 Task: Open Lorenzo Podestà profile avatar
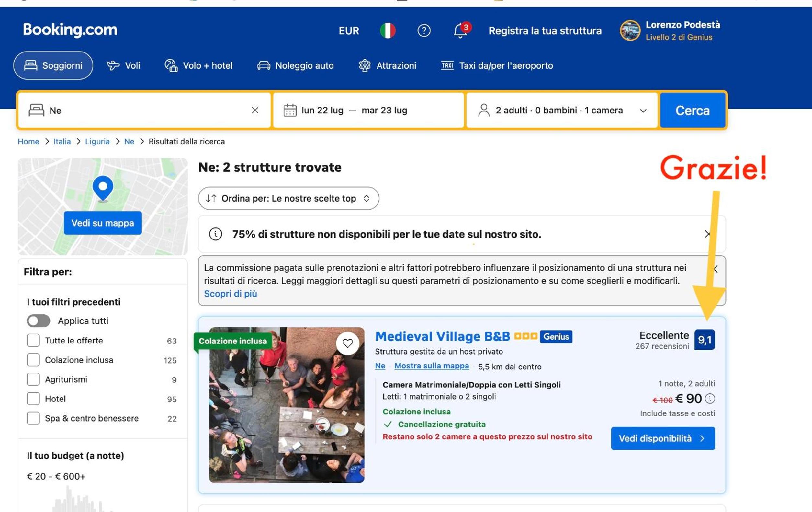point(630,30)
